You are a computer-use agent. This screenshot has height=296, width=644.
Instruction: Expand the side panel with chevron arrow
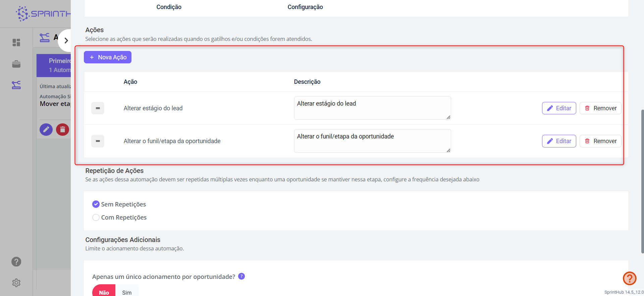66,41
